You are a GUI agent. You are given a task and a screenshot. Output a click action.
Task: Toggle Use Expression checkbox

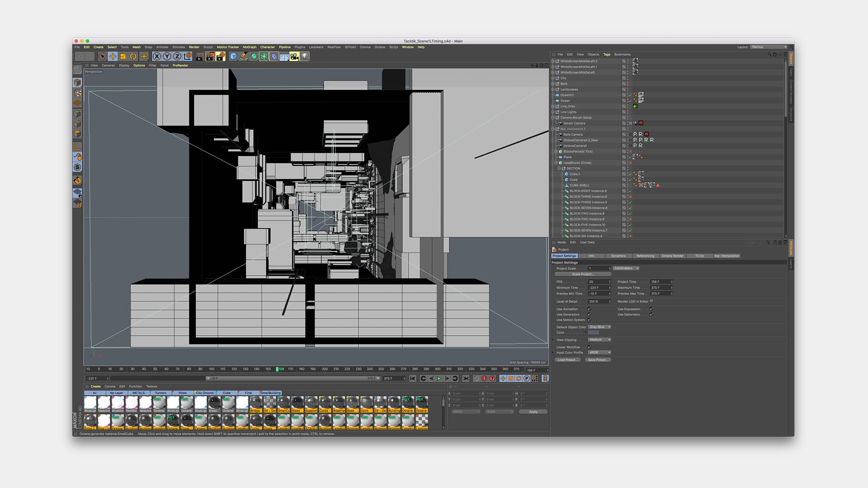[651, 309]
